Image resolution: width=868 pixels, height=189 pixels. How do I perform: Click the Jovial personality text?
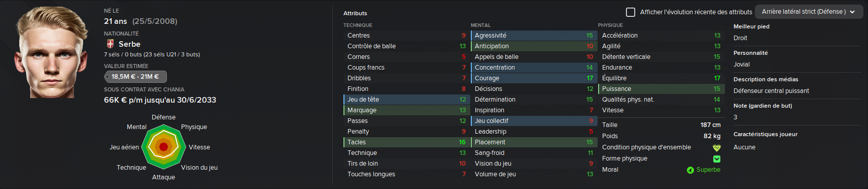click(741, 65)
